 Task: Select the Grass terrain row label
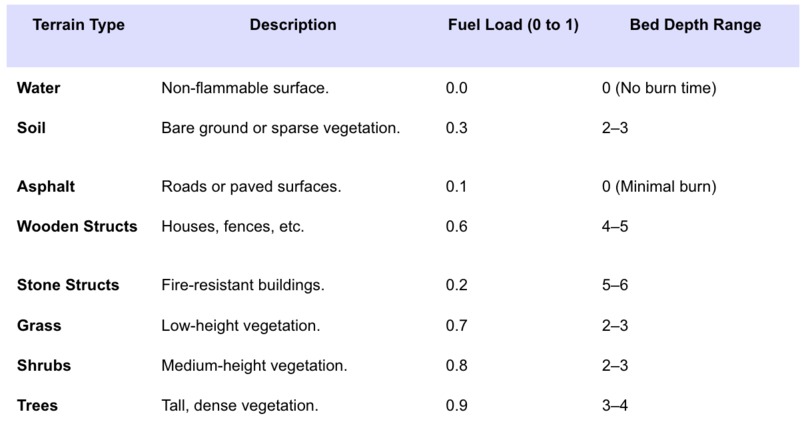39,326
